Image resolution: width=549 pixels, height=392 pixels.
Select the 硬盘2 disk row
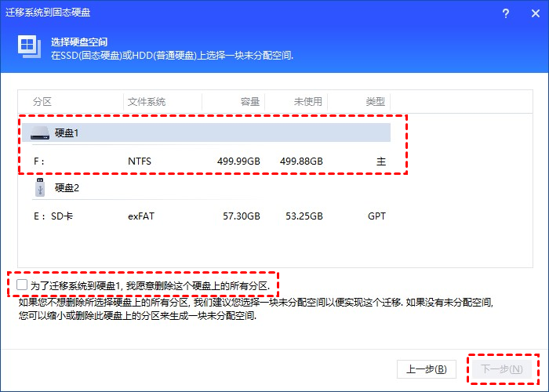(205, 188)
